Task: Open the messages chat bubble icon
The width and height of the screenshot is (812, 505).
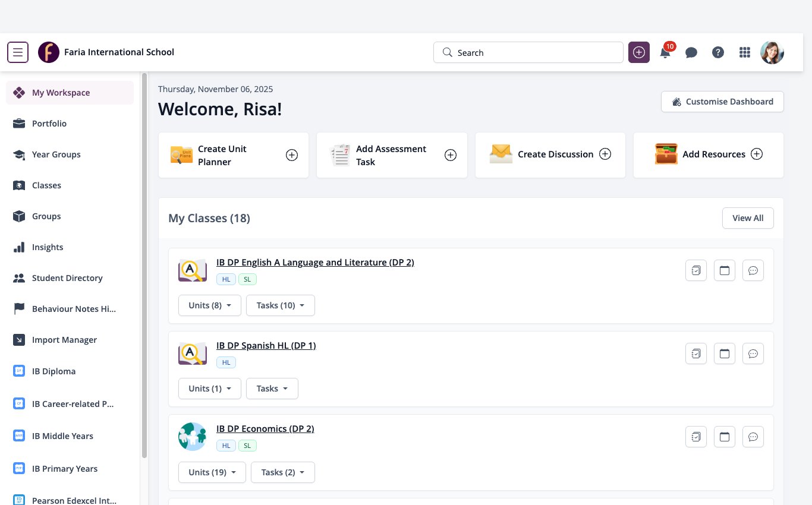Action: pyautogui.click(x=691, y=52)
